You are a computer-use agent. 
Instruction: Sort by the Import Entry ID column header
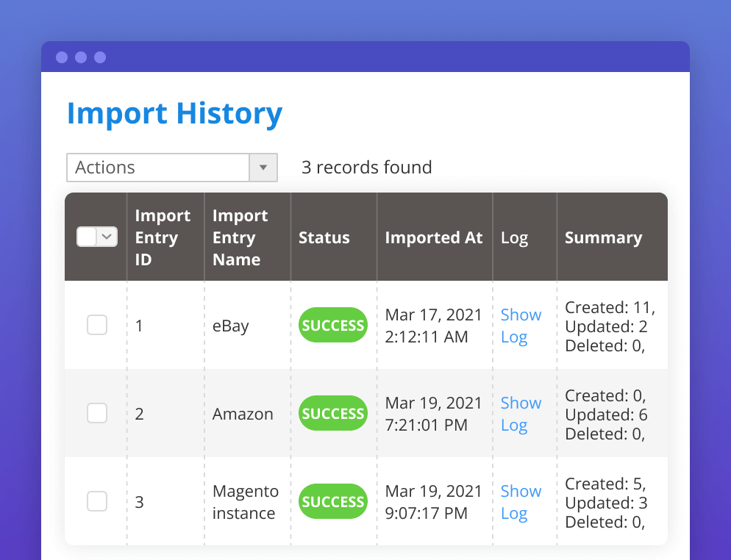(x=163, y=237)
